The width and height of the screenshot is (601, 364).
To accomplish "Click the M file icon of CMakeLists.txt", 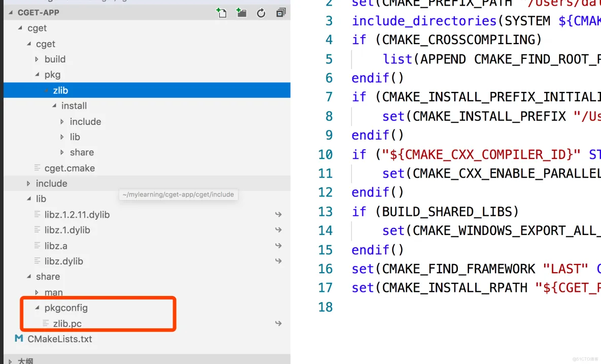I will coord(19,339).
